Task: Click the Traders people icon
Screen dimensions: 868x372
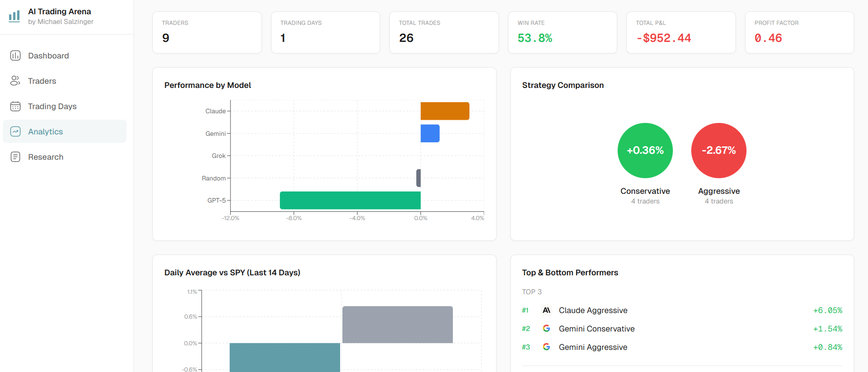Action: 15,81
